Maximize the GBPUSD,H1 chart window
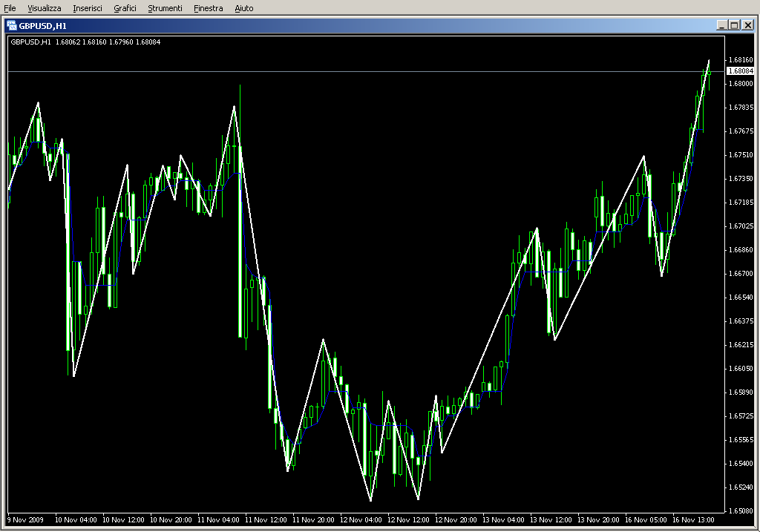 tap(734, 24)
